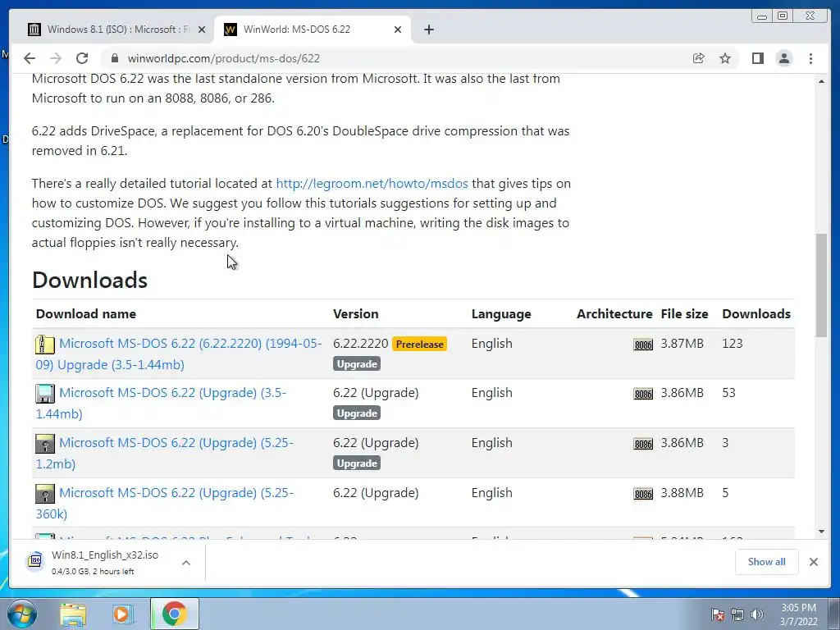This screenshot has width=840, height=630.
Task: Click the 8086 architecture icon in the 53 downloads row
Action: pos(643,394)
